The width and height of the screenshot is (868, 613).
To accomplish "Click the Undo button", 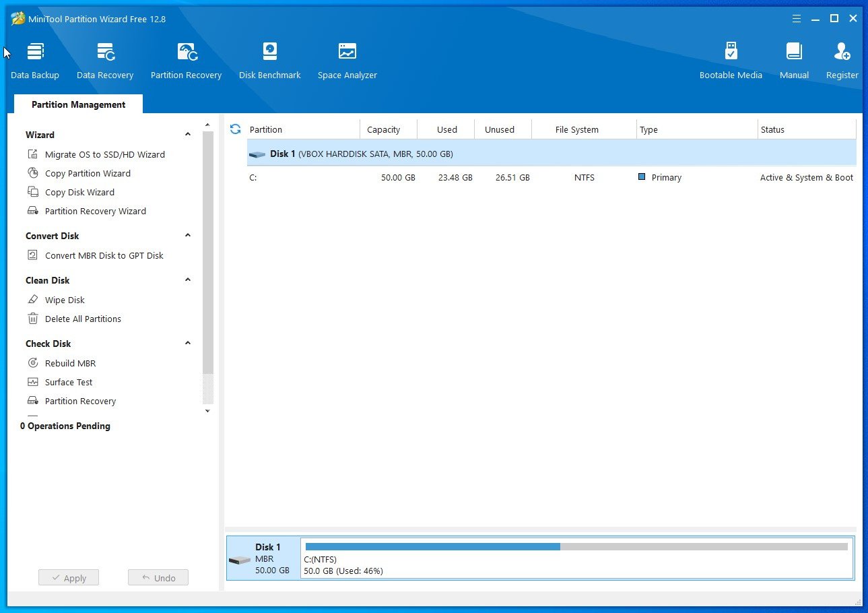I will tap(158, 578).
